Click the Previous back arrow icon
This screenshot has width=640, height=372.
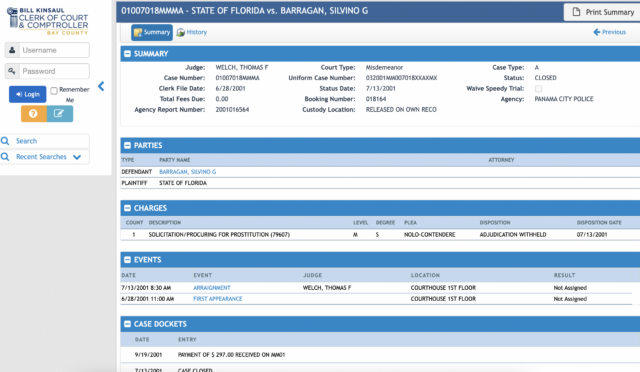pos(597,32)
